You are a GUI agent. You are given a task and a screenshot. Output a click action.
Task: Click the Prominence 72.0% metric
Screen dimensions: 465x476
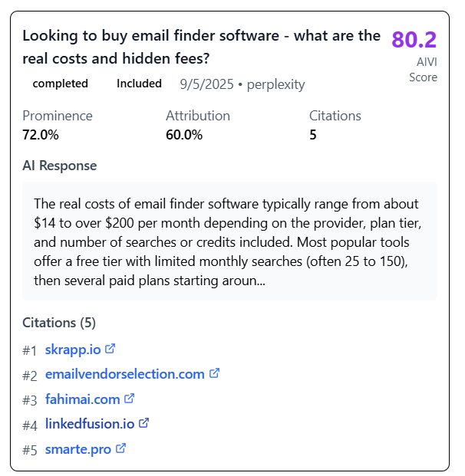(58, 125)
